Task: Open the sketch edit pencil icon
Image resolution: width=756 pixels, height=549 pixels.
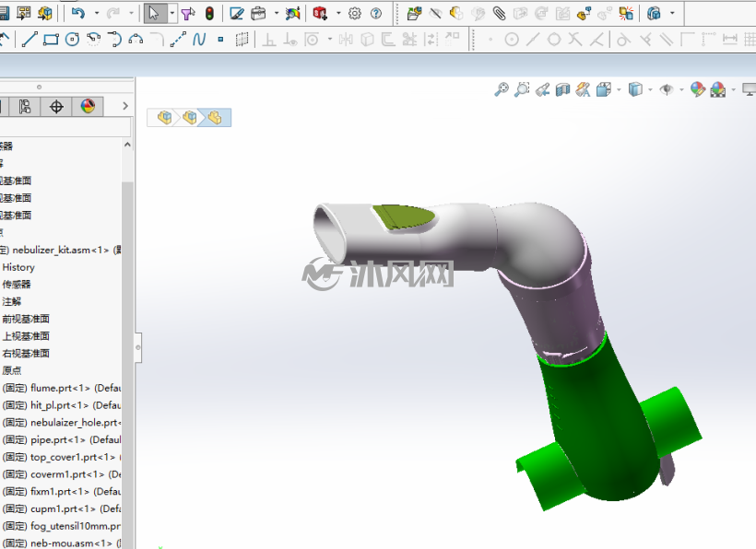Action: 237,14
